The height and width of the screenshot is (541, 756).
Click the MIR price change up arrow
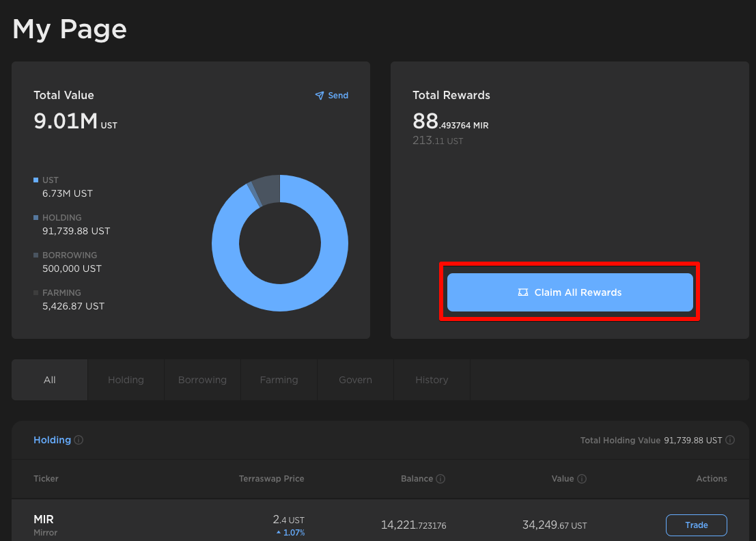(279, 533)
